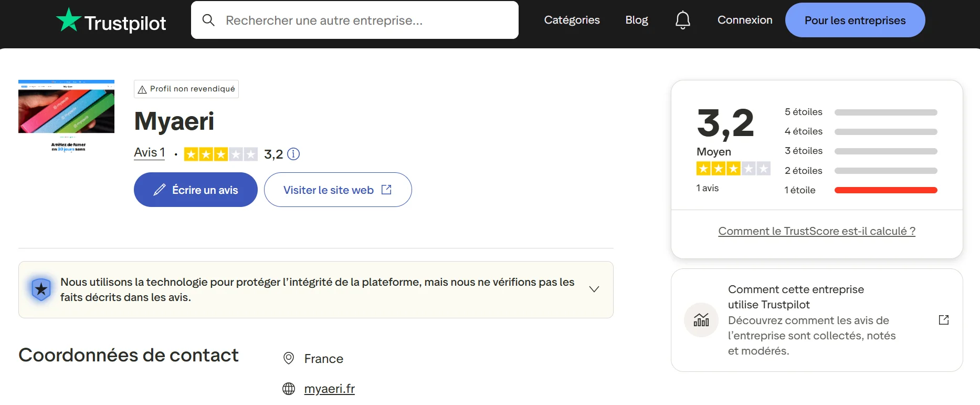The height and width of the screenshot is (405, 980).
Task: Open the notifications bell
Action: (682, 20)
